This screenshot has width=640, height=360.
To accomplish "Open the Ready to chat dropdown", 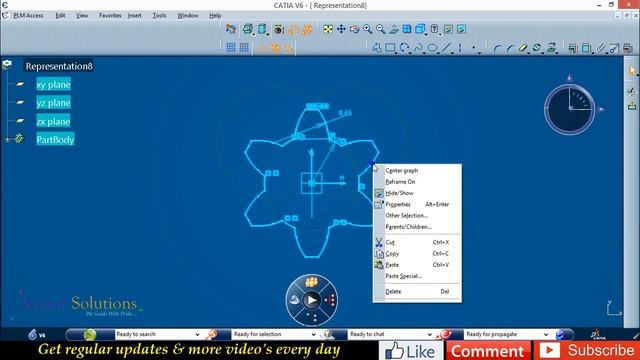I will coord(429,334).
